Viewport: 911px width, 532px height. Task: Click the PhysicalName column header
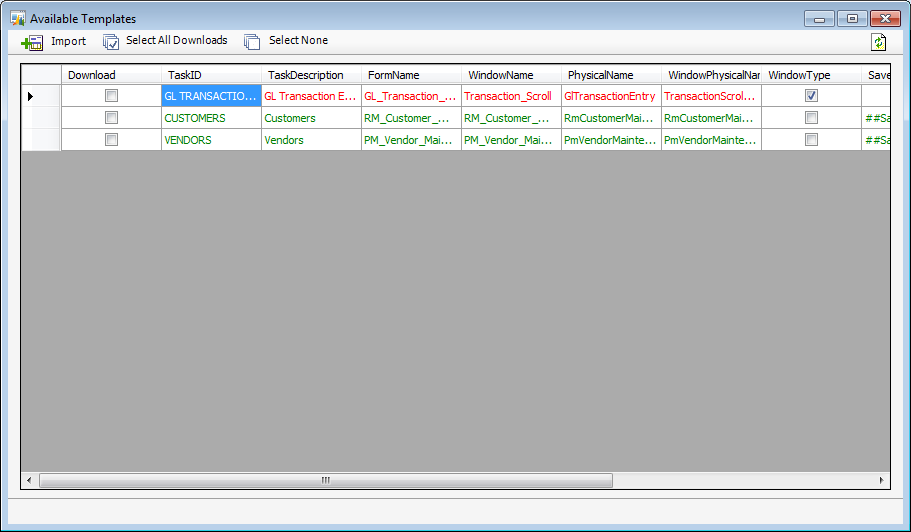coord(611,75)
